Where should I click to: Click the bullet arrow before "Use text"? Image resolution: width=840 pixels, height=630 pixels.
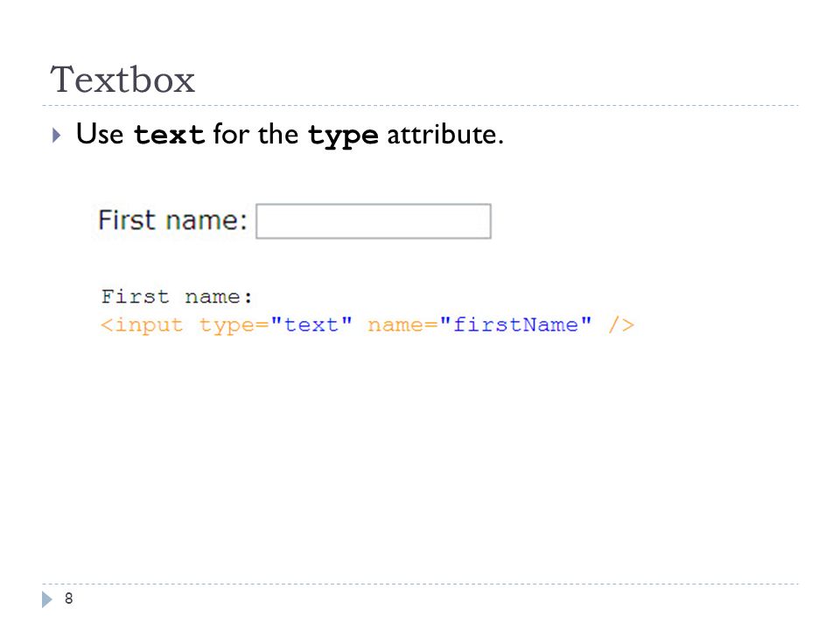56,135
